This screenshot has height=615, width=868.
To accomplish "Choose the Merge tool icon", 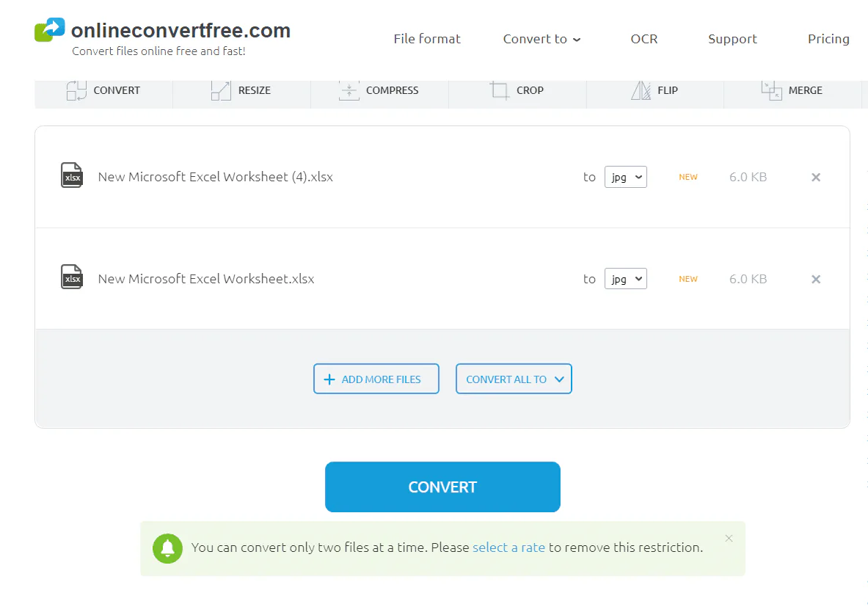I will (x=772, y=90).
